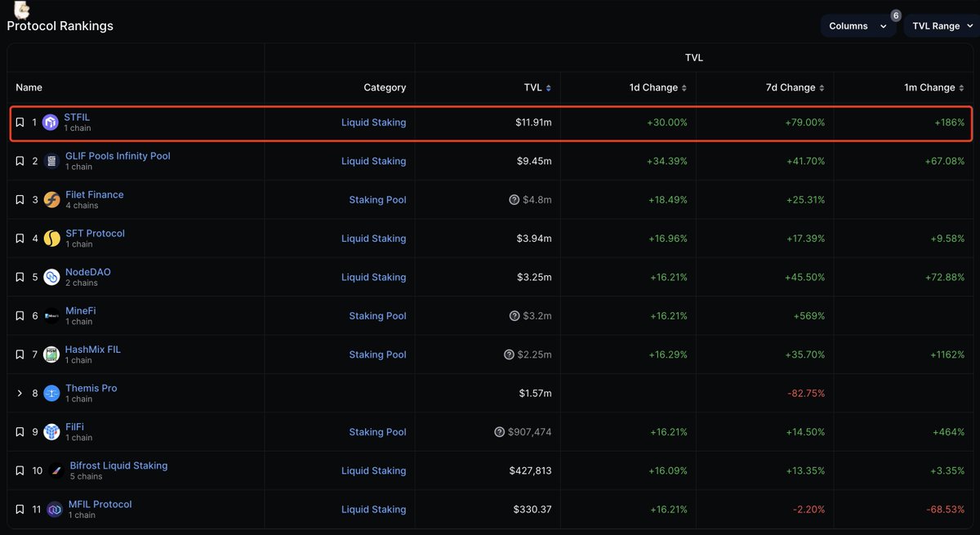Open Staking Pool category in MineFi row
Viewport: 980px width, 535px height.
pyautogui.click(x=377, y=316)
